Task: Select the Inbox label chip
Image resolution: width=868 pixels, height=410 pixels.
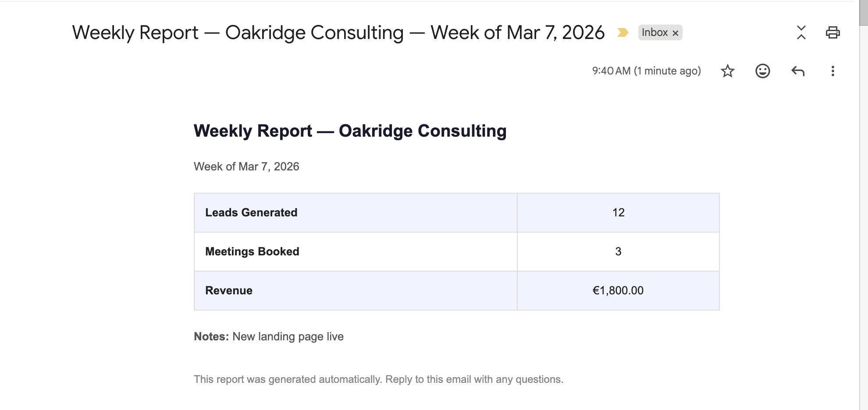Action: [x=655, y=32]
